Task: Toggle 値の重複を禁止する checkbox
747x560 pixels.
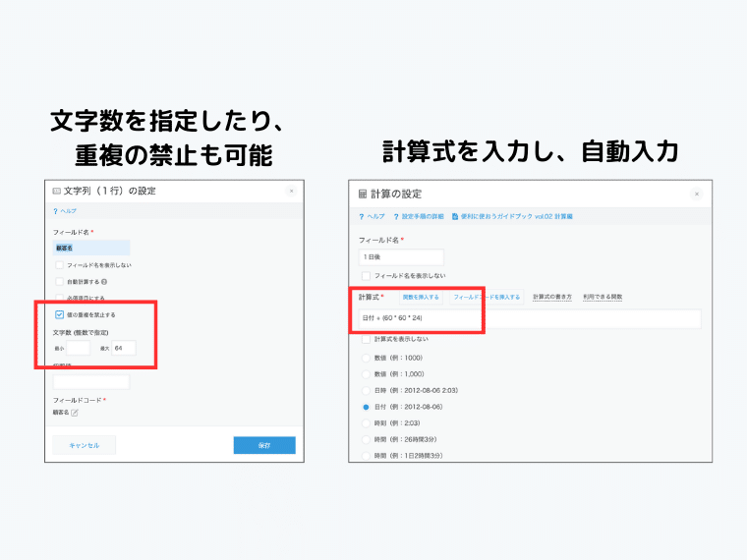Action: (60, 314)
